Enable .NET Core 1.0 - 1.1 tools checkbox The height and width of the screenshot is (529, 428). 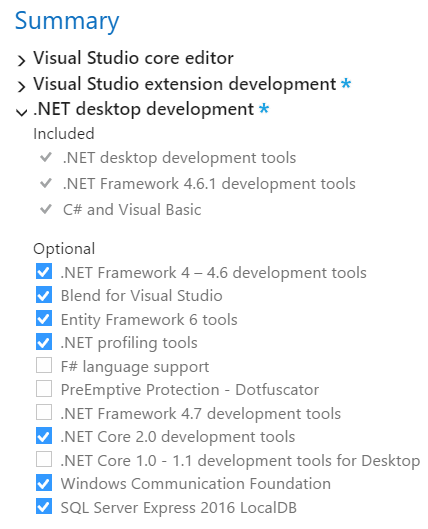(x=44, y=459)
